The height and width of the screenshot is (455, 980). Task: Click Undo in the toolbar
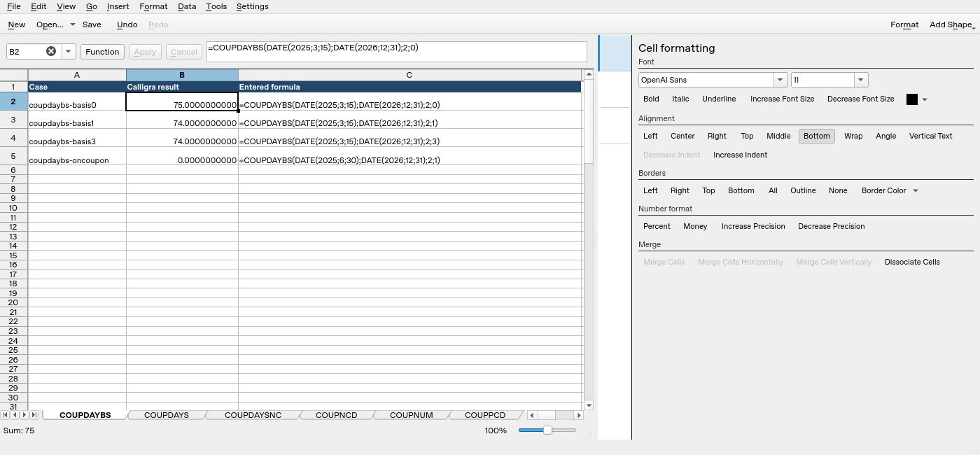(127, 24)
